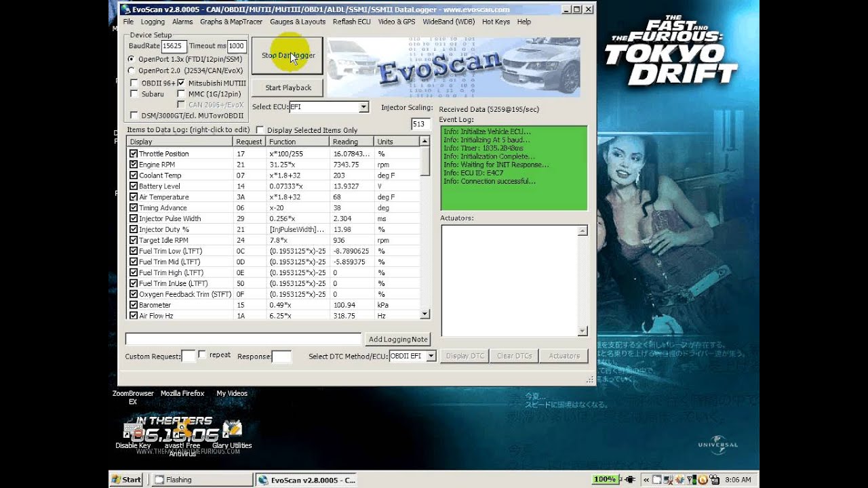This screenshot has height=488, width=868.
Task: Uncheck the Mitsubishi MUTIII checkbox
Action: pos(181,83)
